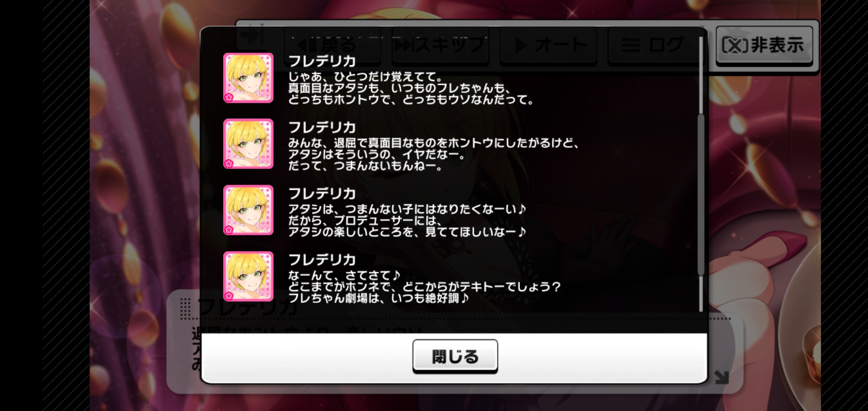Select log text starting with アタシは、つまんない

tap(407, 220)
